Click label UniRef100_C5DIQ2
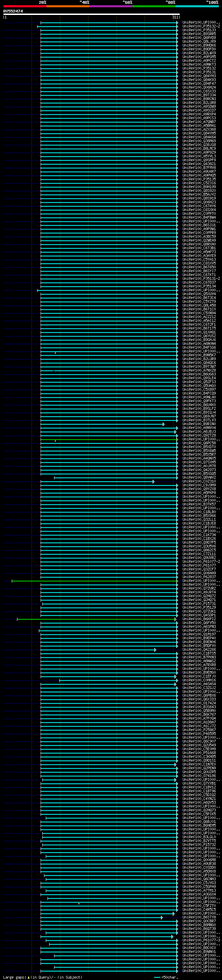 199,795
